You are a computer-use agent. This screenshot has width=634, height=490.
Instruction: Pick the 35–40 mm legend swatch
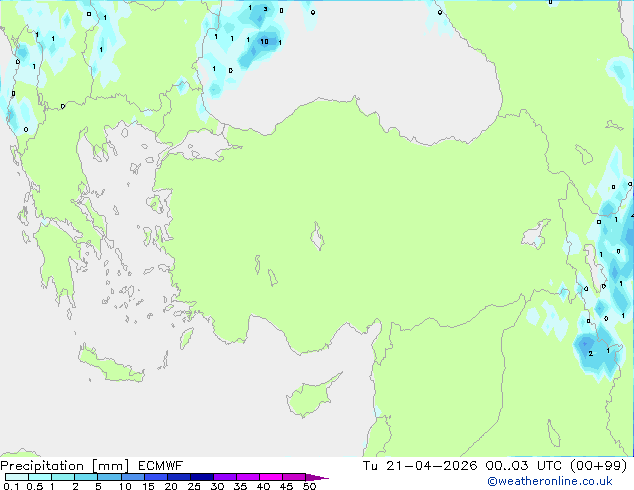click(x=247, y=477)
